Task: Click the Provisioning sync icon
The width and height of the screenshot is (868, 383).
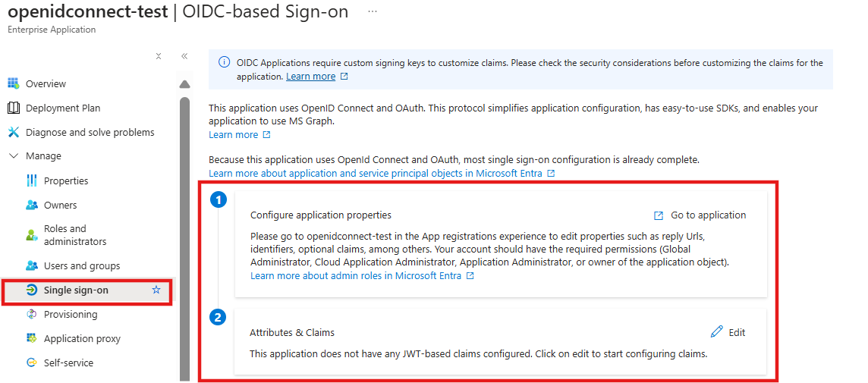Action: (32, 315)
